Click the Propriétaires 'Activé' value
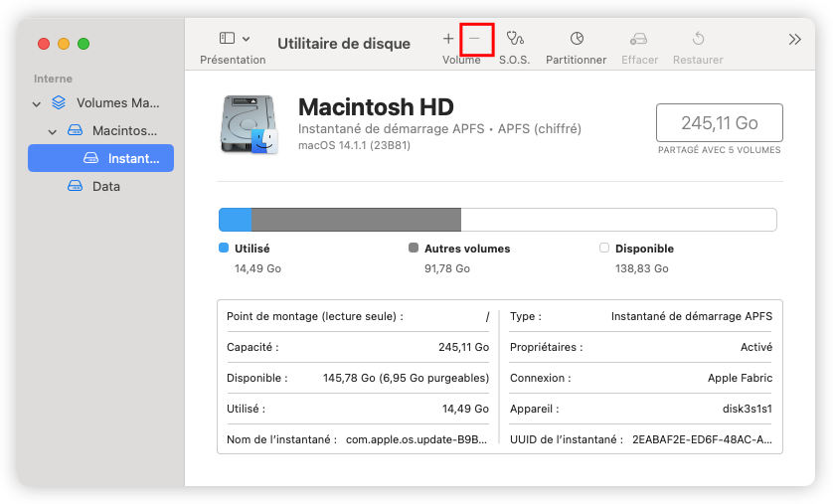This screenshot has height=504, width=833. 756,347
